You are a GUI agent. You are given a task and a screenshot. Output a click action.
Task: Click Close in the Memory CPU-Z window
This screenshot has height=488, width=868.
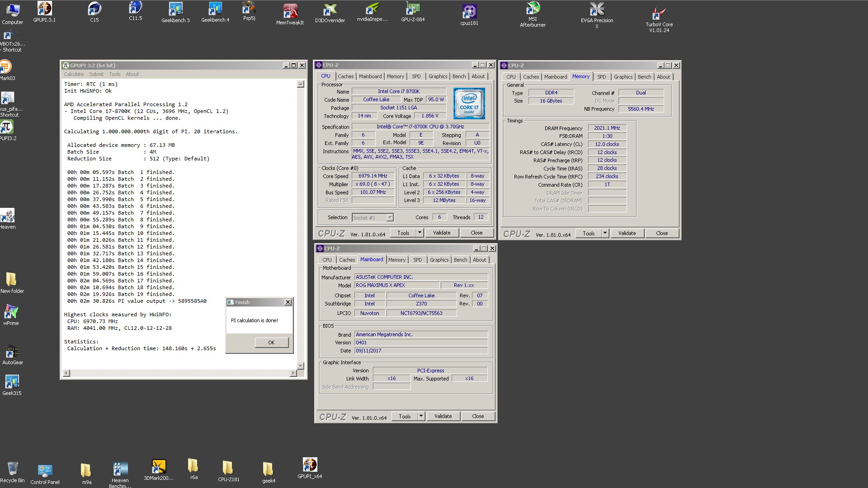click(x=662, y=233)
